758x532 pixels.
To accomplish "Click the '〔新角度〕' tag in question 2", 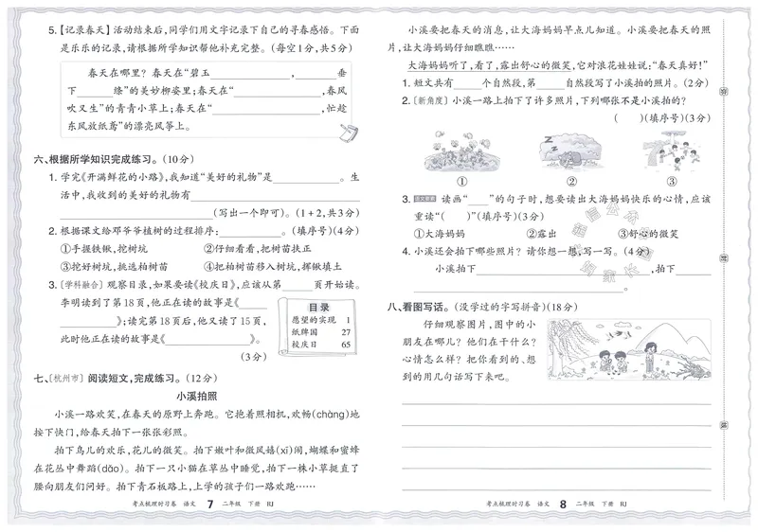I will pyautogui.click(x=431, y=100).
